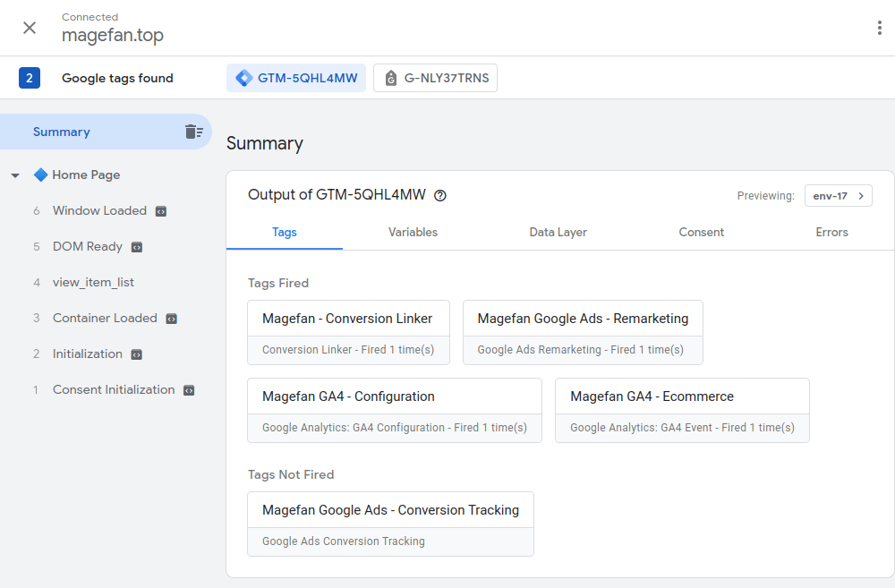Select the Container Loaded event
895x588 pixels.
(105, 318)
